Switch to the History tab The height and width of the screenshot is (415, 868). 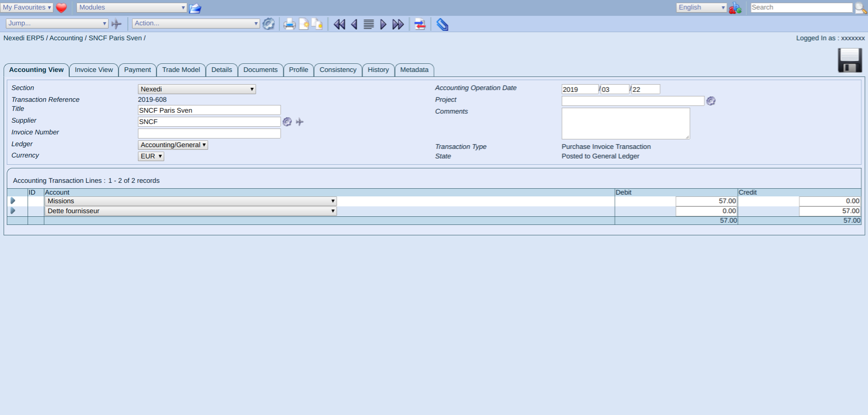pos(378,70)
